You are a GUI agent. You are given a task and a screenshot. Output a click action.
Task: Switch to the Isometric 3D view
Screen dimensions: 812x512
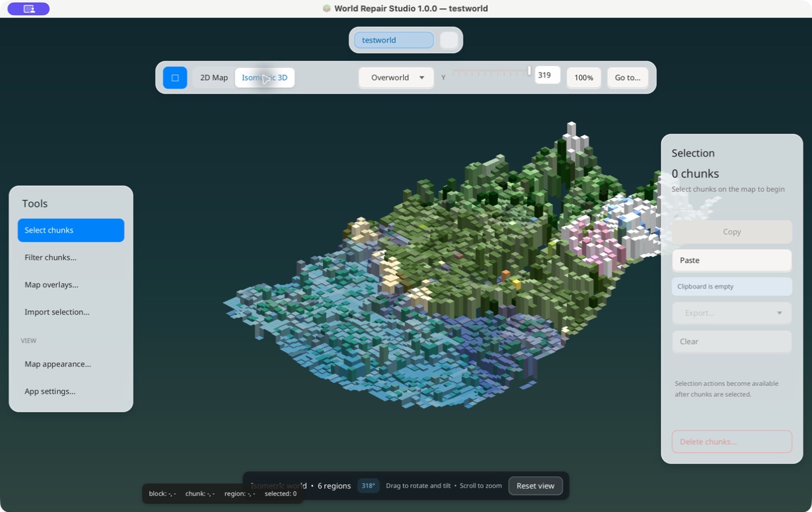tap(264, 77)
